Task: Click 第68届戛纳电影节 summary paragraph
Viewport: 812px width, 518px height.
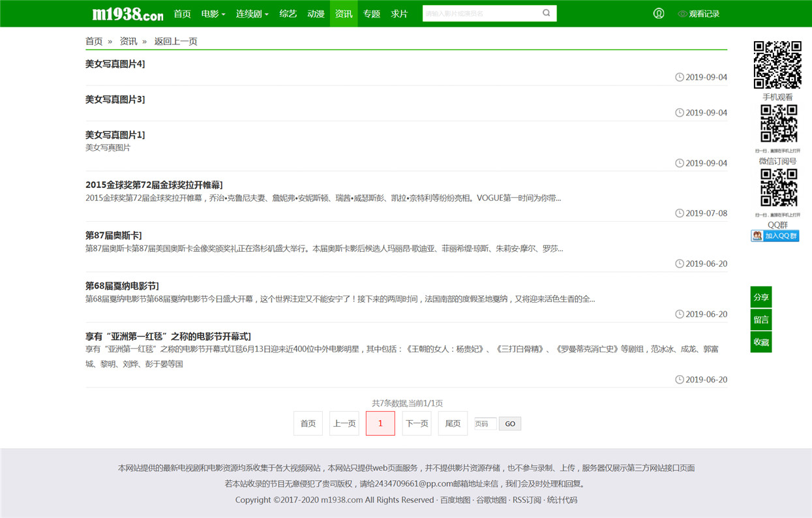Action: [340, 299]
